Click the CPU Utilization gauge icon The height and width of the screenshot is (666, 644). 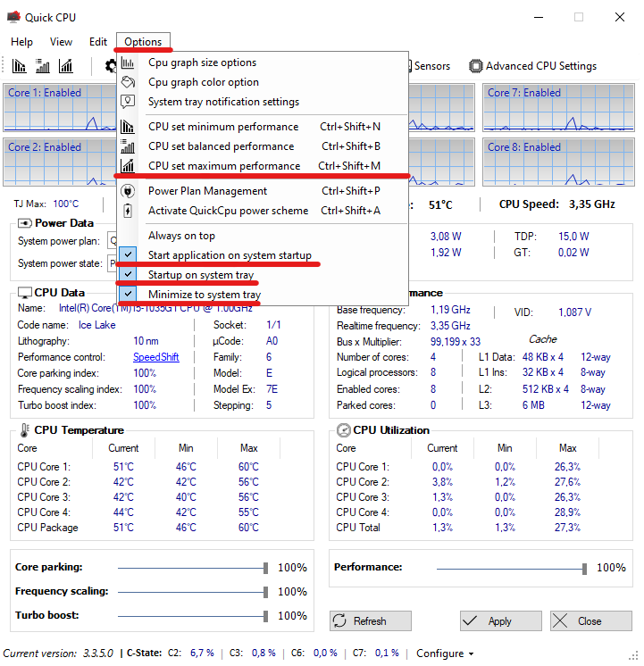point(344,430)
